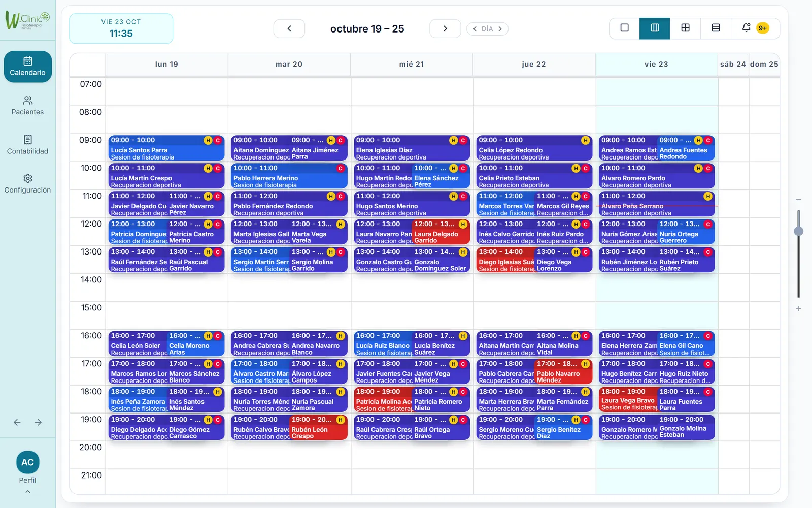Expand the Perfil menu chevron
Viewport: 812px width, 508px height.
pyautogui.click(x=27, y=491)
